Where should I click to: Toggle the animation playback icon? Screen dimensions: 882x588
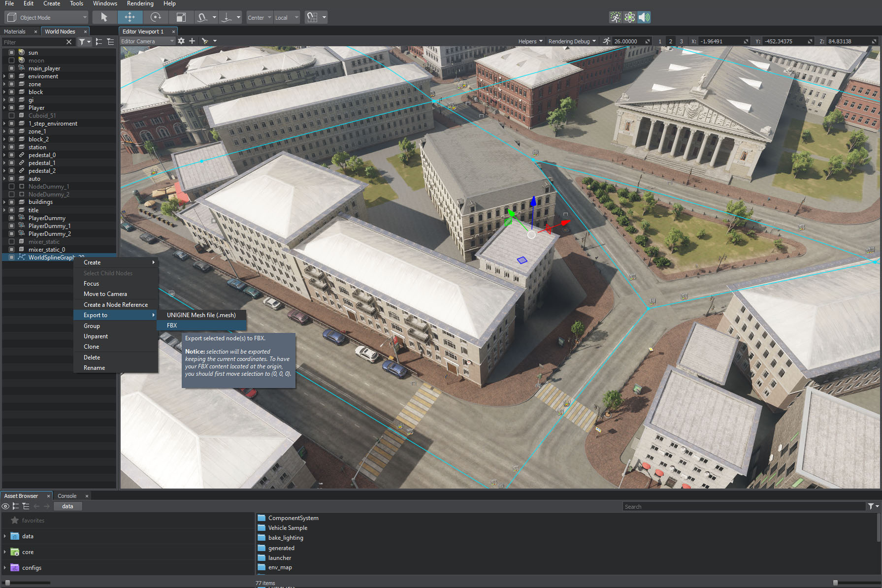(615, 17)
